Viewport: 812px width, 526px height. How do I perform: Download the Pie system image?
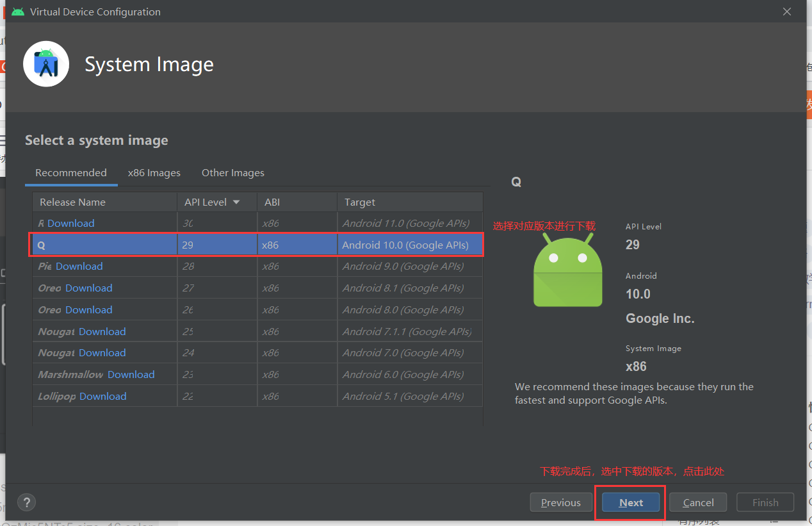(x=79, y=266)
